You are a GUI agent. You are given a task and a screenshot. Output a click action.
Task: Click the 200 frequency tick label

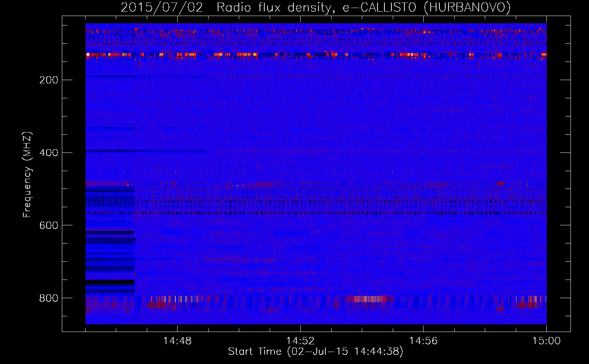point(49,80)
